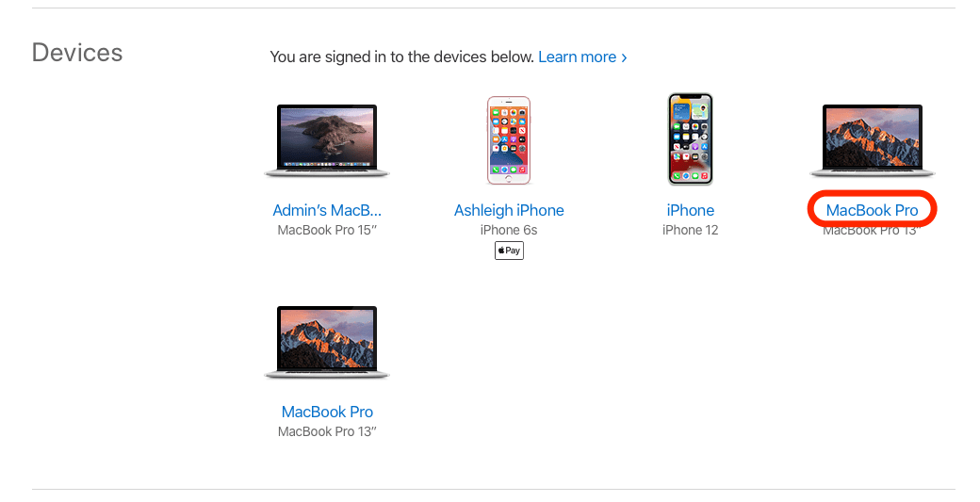Click the iPhone 6s model label
The width and height of the screenshot is (980, 502).
point(509,230)
